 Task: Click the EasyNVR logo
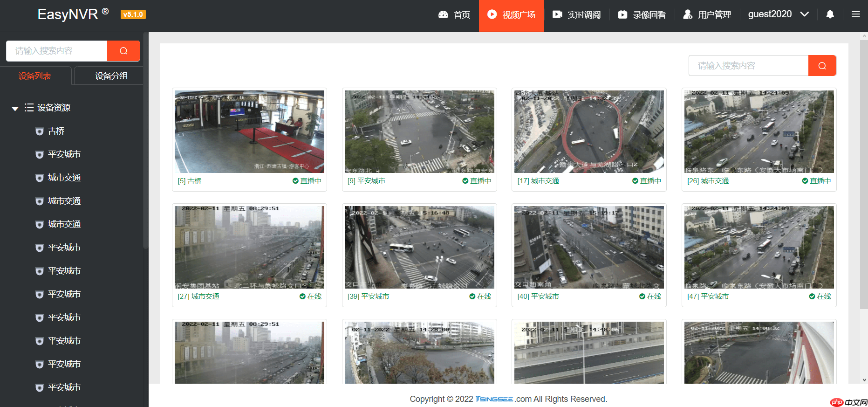click(x=73, y=14)
